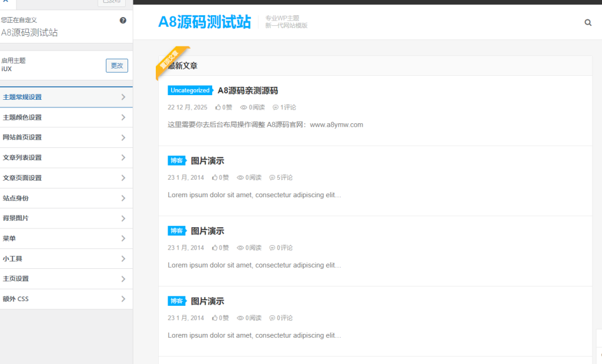This screenshot has height=364, width=602.
Task: Click the thumbs-up icon on second 图片演示 post
Action: coord(216,247)
